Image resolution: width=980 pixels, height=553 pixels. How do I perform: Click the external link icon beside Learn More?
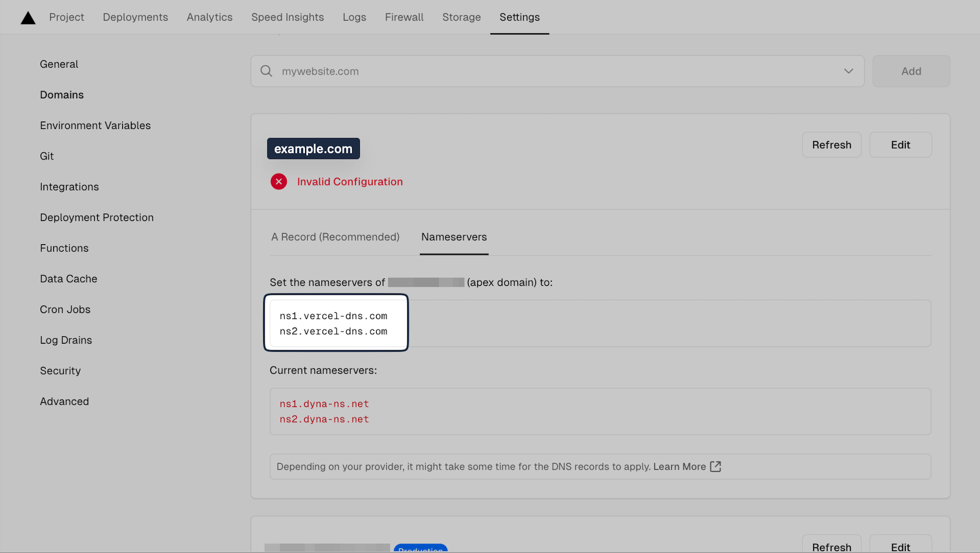coord(716,467)
